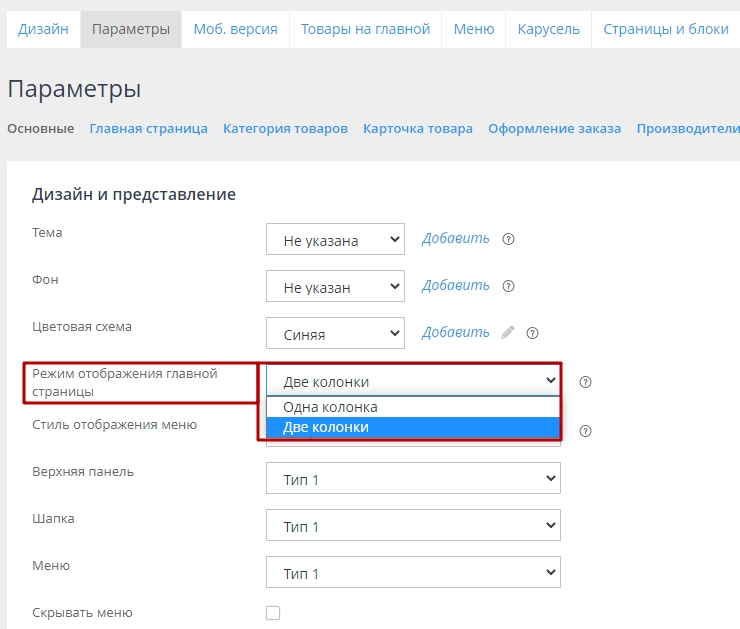The width and height of the screenshot is (740, 629).
Task: Open Карточка товара settings section
Action: [417, 129]
